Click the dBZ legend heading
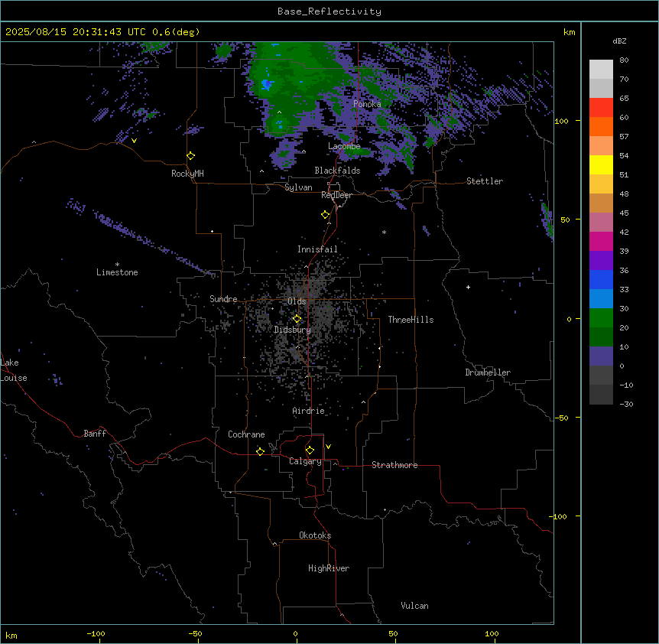 click(x=619, y=41)
